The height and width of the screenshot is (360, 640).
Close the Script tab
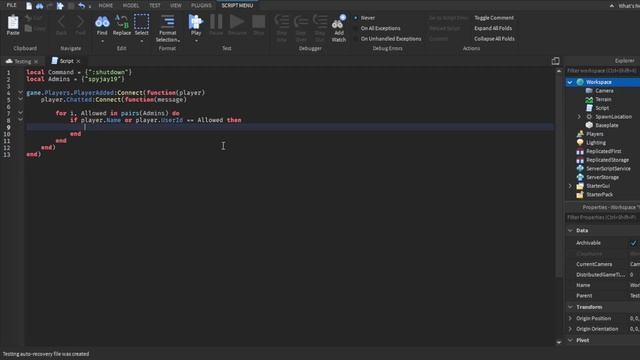[x=78, y=61]
